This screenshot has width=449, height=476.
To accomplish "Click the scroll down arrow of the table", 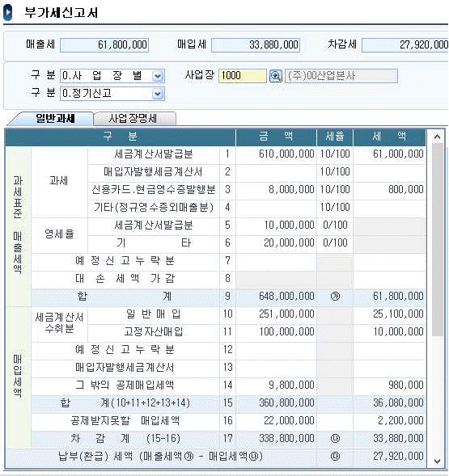I will [x=437, y=461].
